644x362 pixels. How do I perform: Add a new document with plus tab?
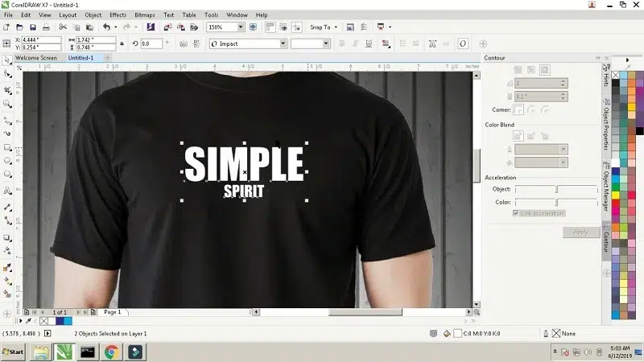[x=108, y=58]
